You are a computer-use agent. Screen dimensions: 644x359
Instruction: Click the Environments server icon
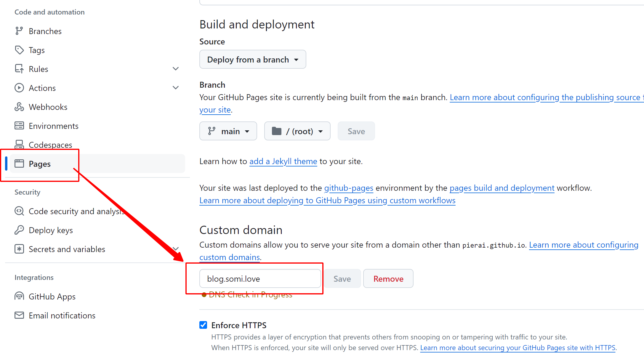19,126
